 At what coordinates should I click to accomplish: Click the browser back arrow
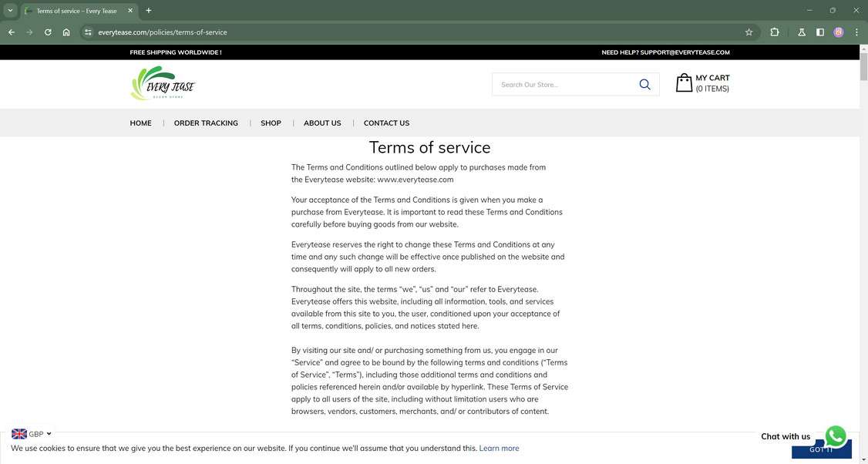(x=12, y=32)
